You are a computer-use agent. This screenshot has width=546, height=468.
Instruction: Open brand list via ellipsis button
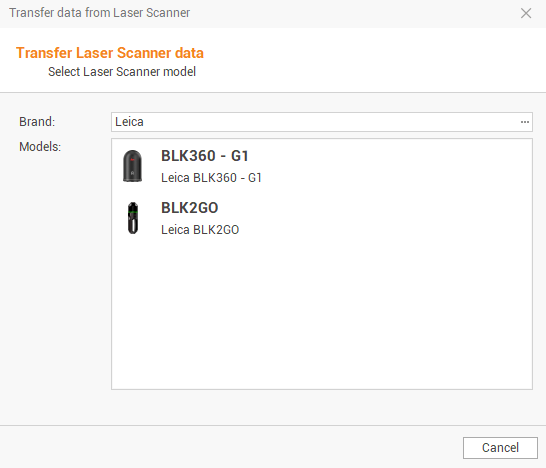pos(525,122)
